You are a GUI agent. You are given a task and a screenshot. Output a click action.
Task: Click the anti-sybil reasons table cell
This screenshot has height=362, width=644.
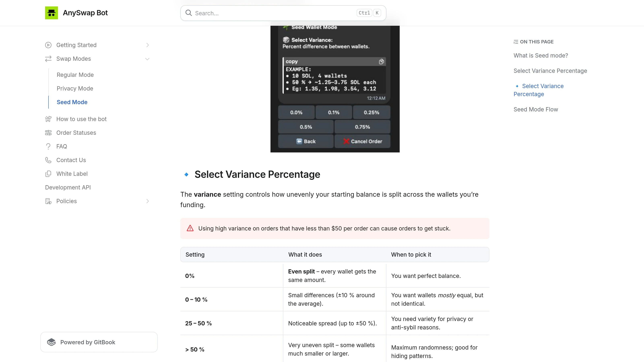(438, 323)
